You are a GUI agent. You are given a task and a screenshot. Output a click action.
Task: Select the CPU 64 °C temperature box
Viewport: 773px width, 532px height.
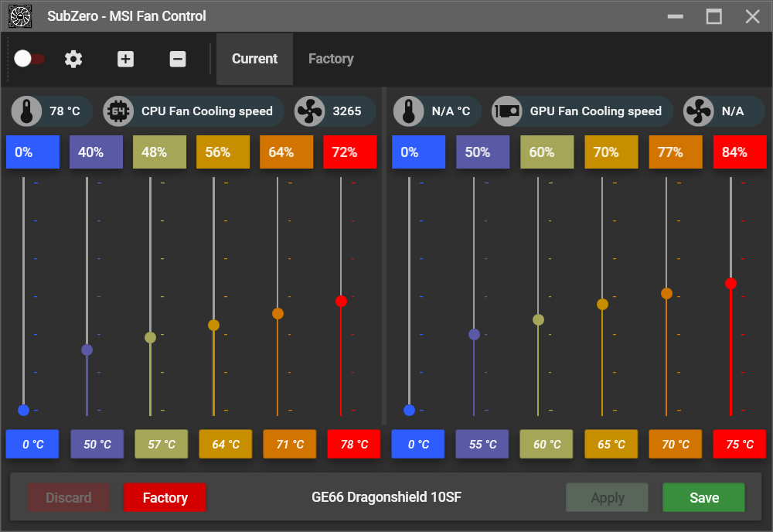(x=225, y=445)
